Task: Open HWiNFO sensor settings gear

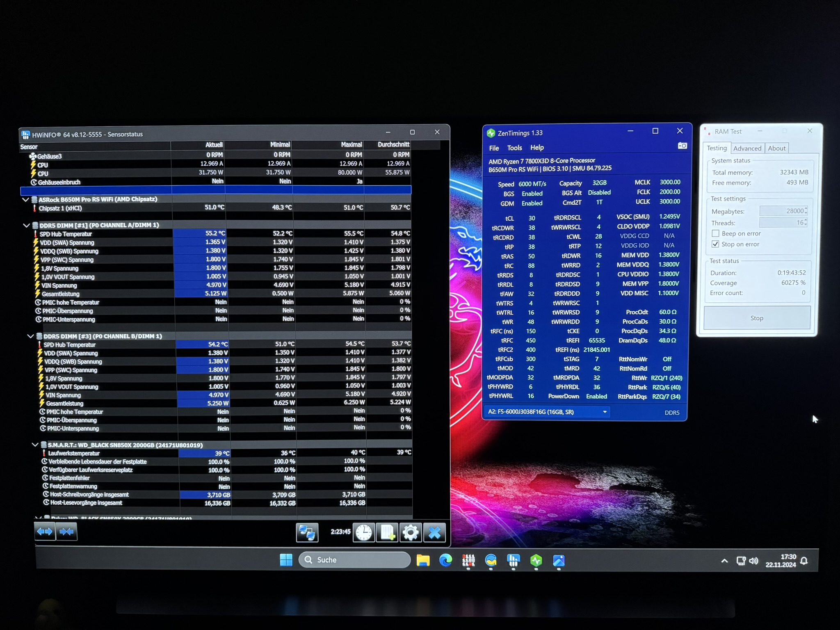Action: coord(411,532)
